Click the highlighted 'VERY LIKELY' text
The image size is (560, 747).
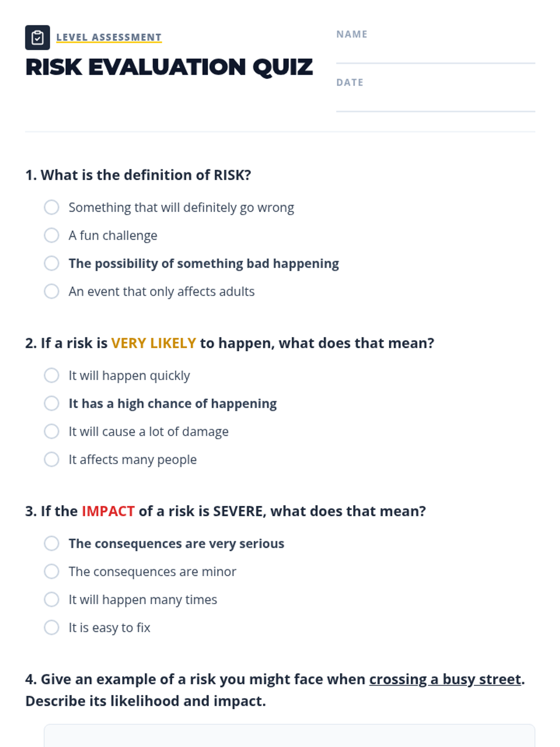(x=154, y=343)
